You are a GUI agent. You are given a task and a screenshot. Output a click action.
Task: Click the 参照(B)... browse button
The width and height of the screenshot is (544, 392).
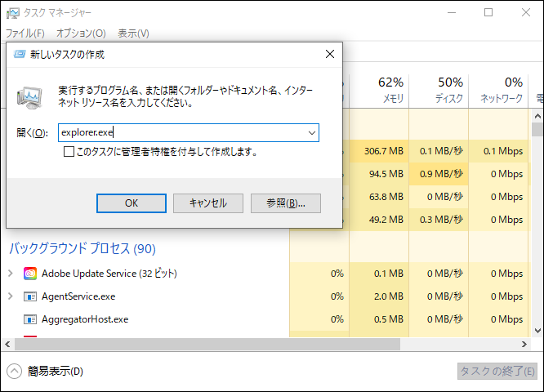(x=286, y=203)
